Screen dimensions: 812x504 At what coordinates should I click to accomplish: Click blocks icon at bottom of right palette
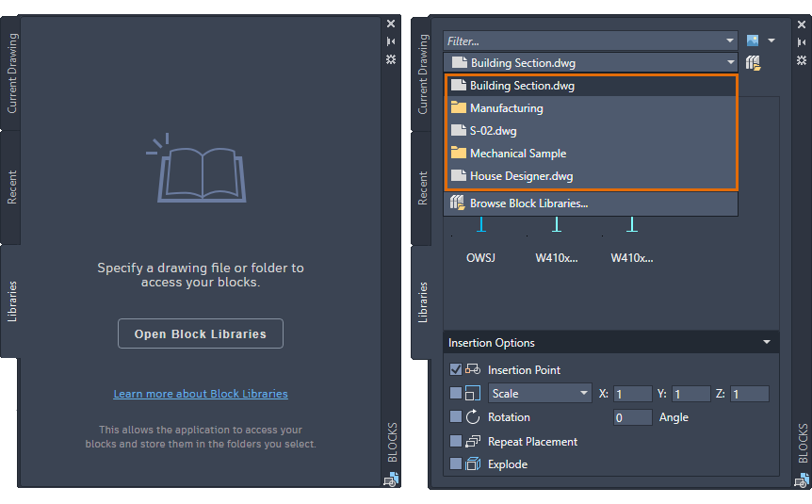[802, 480]
